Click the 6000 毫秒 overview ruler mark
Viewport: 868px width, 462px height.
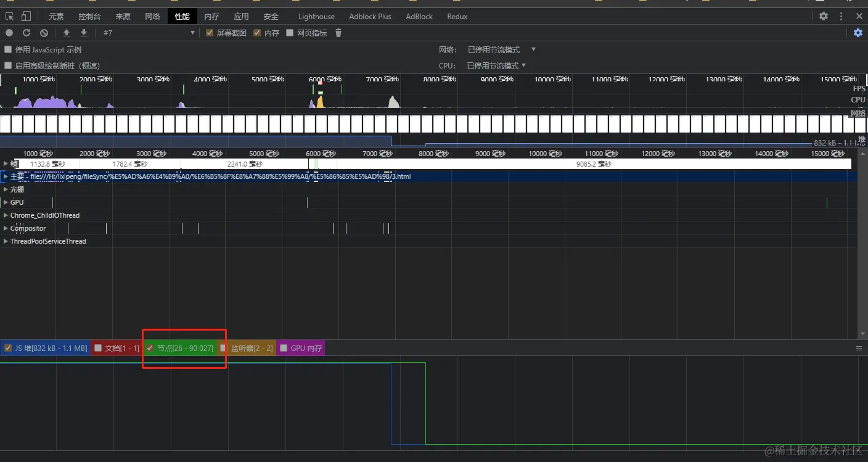[325, 80]
